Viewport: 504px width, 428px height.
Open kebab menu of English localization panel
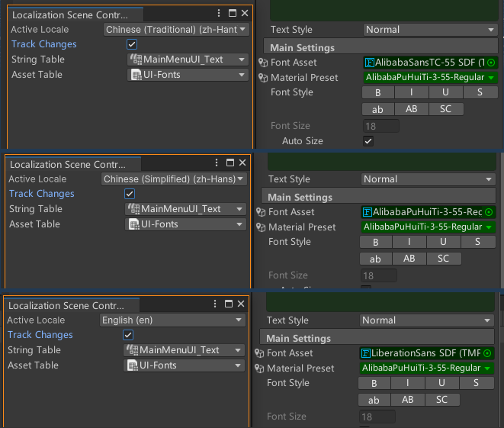[215, 304]
